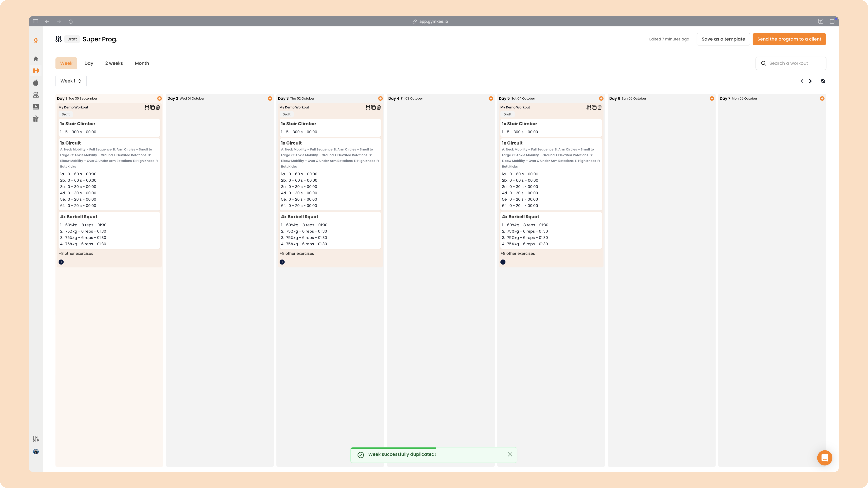Add a workout to Day 6
This screenshot has height=488, width=868.
(712, 98)
